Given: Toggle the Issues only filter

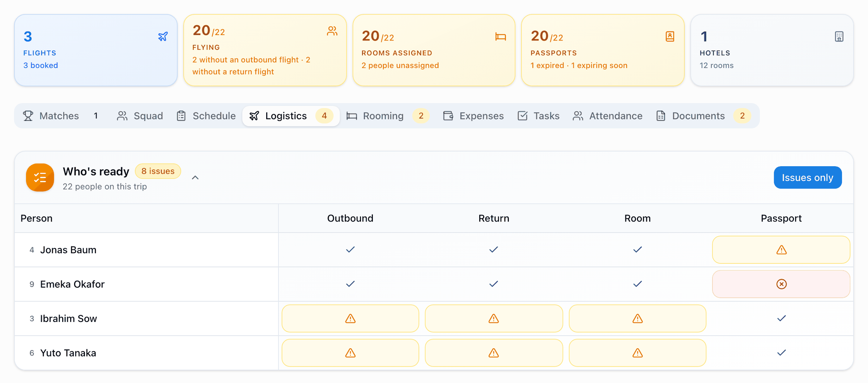Looking at the screenshot, I should (808, 177).
